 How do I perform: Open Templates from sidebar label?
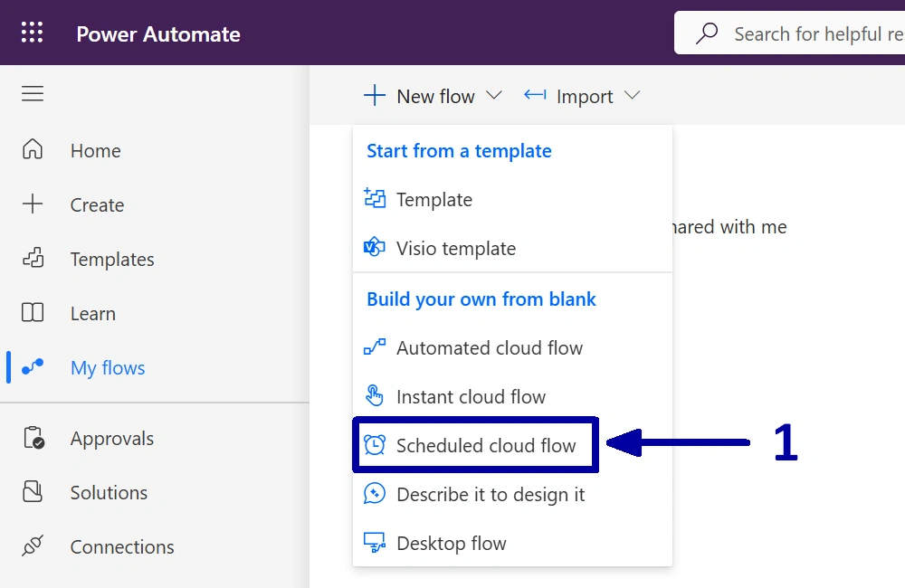click(x=112, y=259)
